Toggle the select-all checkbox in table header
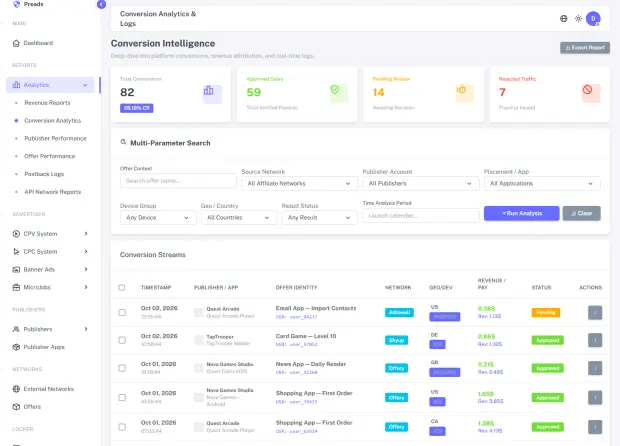 (x=122, y=287)
